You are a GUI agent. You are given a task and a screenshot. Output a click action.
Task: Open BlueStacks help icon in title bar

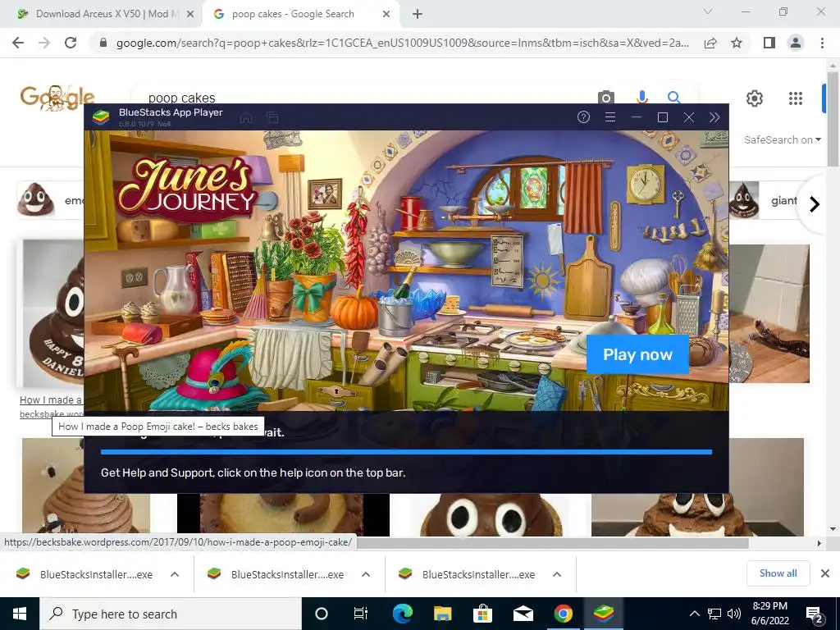(583, 117)
